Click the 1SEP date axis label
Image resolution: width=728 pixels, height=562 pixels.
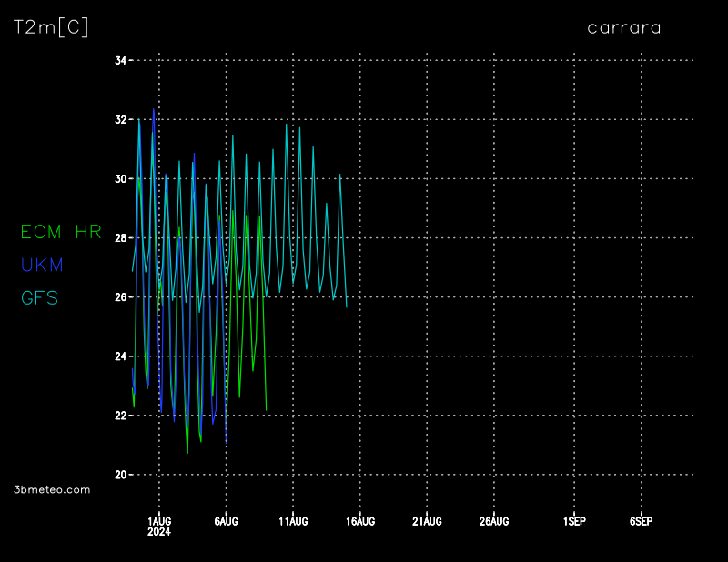click(x=574, y=521)
